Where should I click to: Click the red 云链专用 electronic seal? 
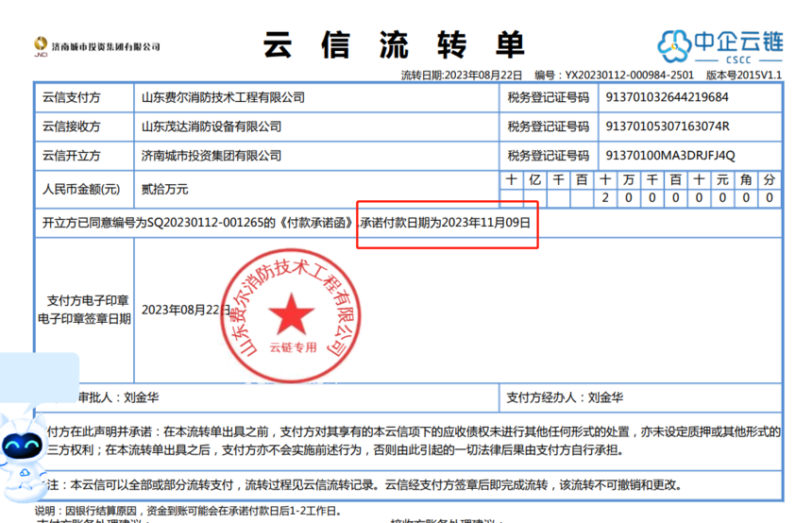(291, 315)
